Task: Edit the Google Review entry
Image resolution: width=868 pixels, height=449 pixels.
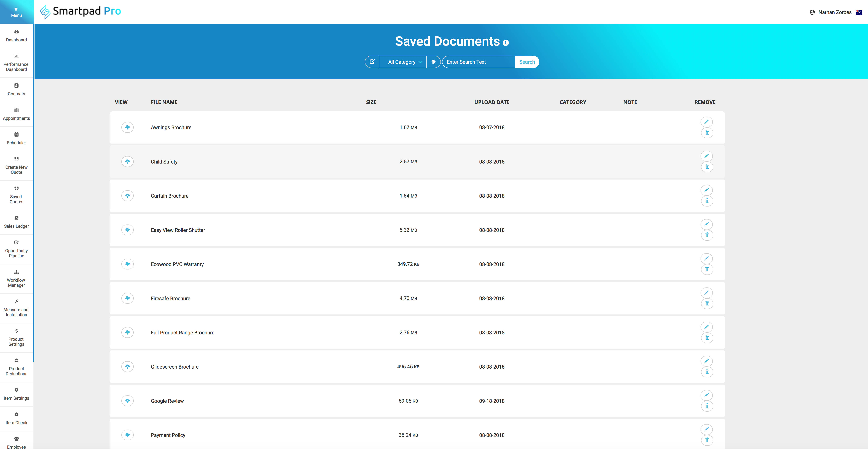Action: (707, 395)
